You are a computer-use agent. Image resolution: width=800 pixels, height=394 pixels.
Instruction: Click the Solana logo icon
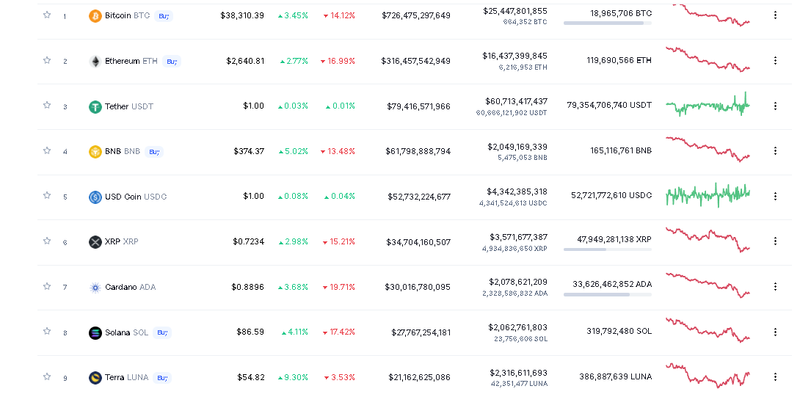click(x=95, y=333)
